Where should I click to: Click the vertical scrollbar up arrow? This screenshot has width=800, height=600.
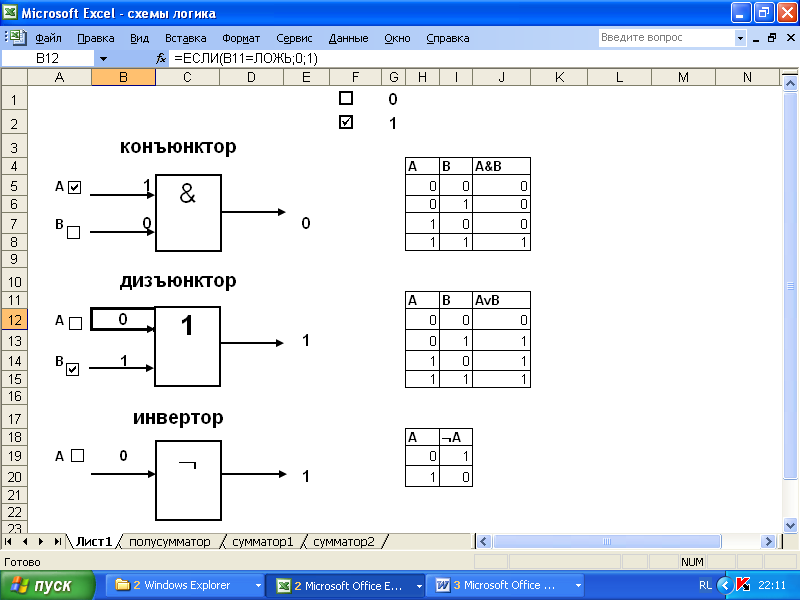pyautogui.click(x=790, y=83)
